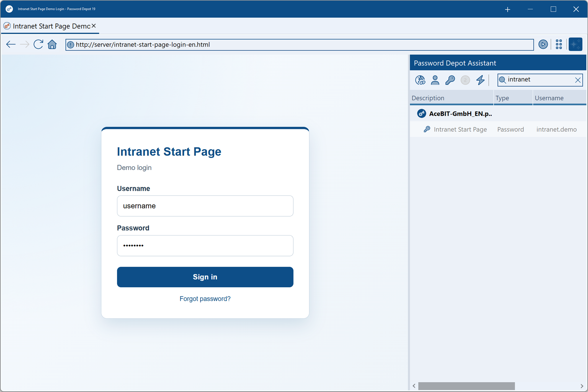
Task: Click the AceBIT database logo icon
Action: pyautogui.click(x=422, y=114)
